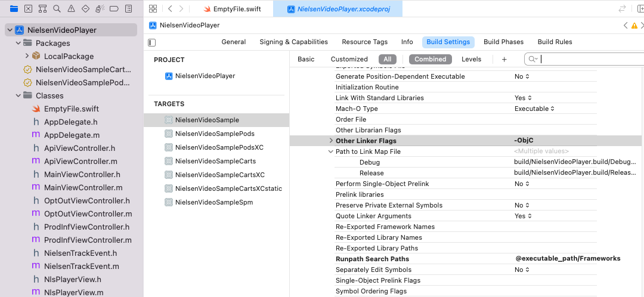The image size is (644, 297).
Task: Expand the Other Linker Flags setting
Action: coord(331,141)
